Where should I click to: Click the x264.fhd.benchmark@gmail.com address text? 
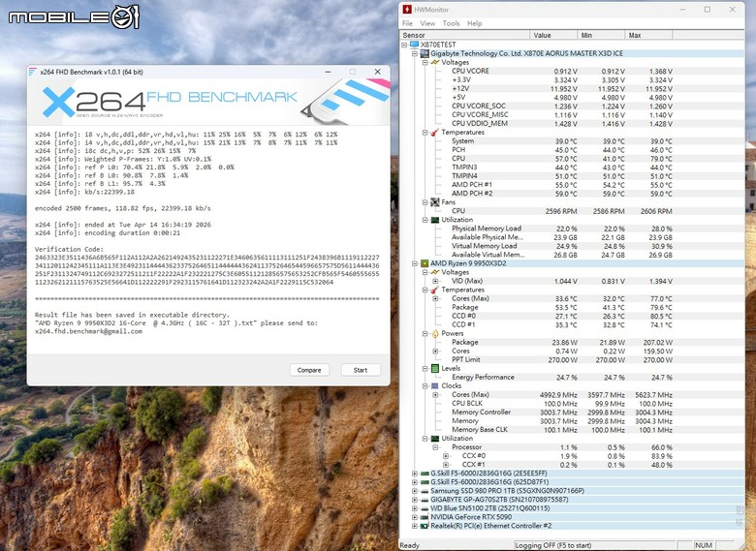[x=88, y=331]
